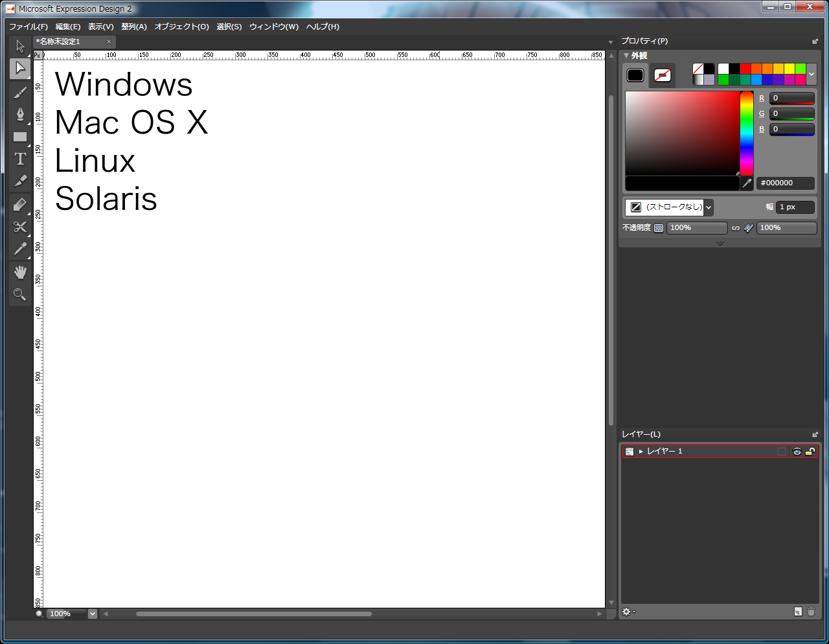Expand the advanced properties chevron
The image size is (829, 644).
pos(720,244)
